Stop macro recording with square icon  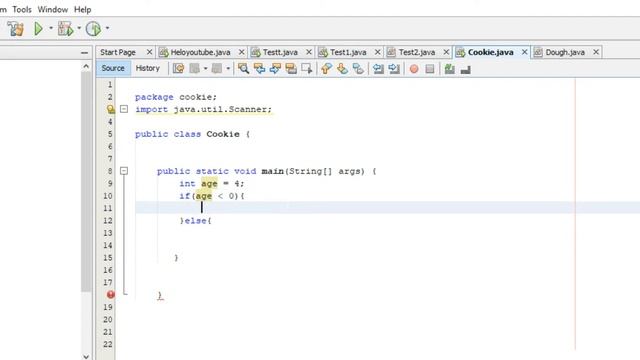coord(430,69)
